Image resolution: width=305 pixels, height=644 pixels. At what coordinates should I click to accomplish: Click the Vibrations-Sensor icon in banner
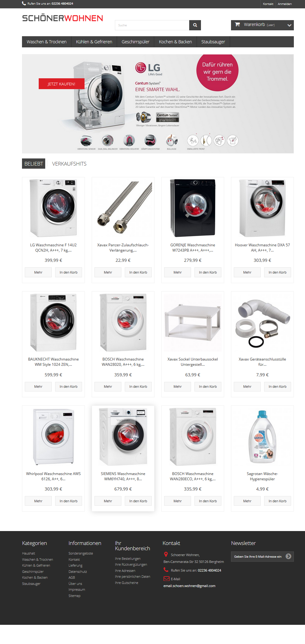point(86,140)
